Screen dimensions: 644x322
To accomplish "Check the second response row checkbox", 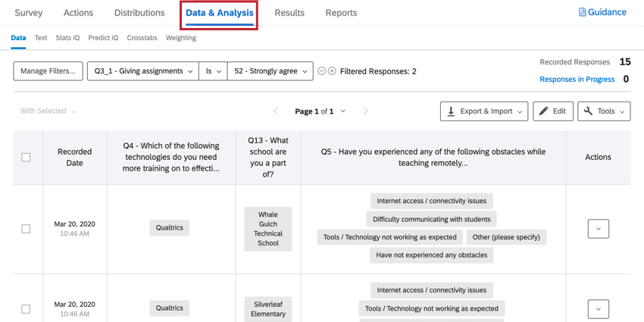I will [26, 309].
